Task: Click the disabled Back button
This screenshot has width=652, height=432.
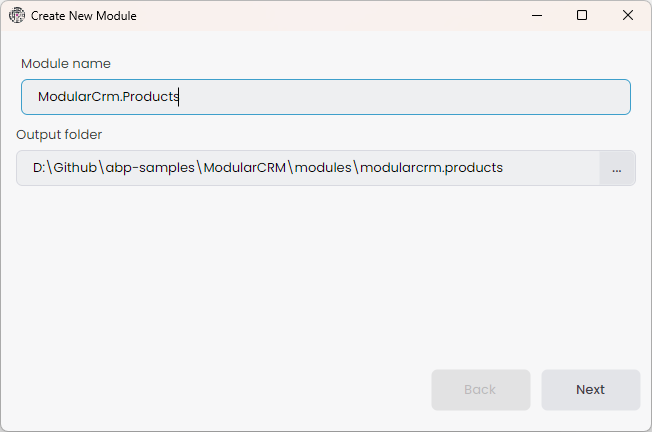Action: click(480, 390)
